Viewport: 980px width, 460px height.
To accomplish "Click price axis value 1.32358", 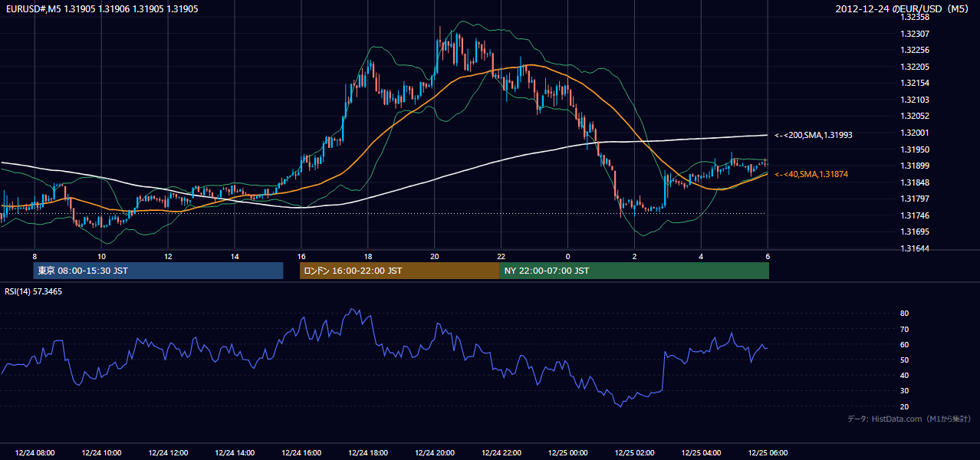I will point(914,17).
